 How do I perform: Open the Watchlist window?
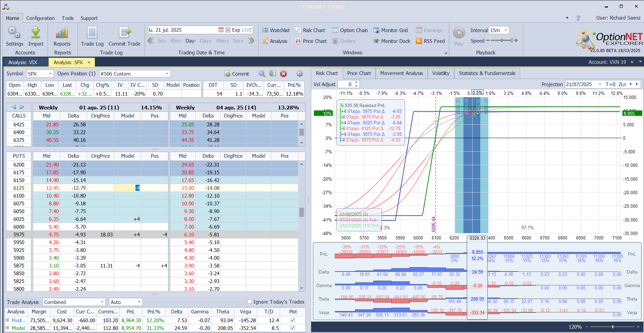tap(276, 30)
